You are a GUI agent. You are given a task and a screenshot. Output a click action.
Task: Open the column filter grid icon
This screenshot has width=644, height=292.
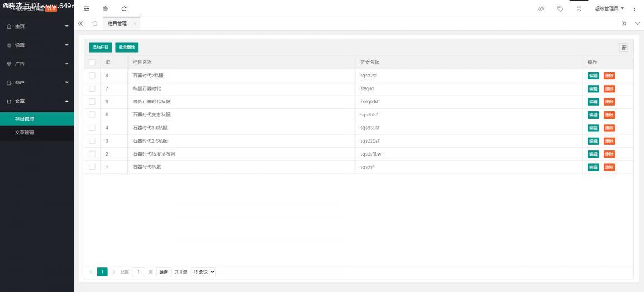(624, 48)
